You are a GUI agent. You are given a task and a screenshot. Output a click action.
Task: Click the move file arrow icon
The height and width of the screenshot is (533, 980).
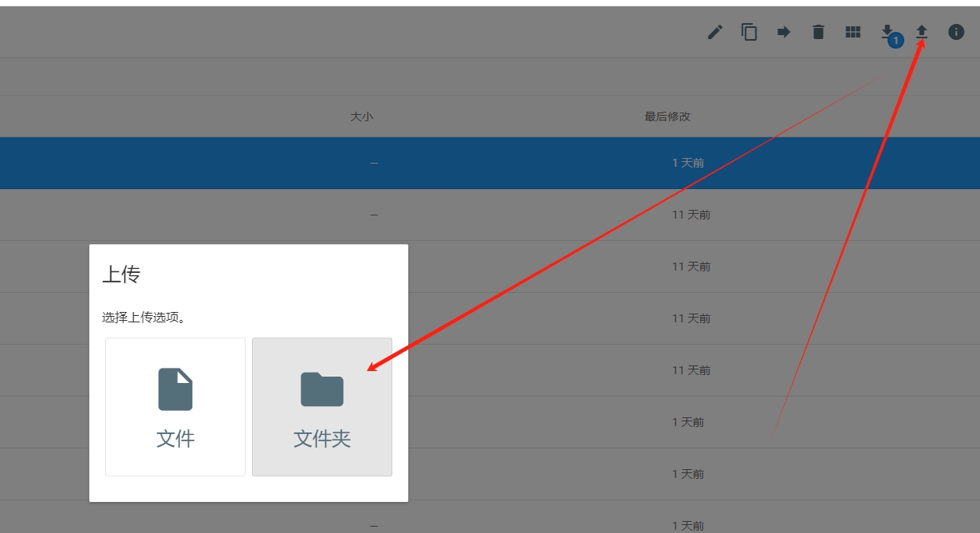tap(784, 32)
